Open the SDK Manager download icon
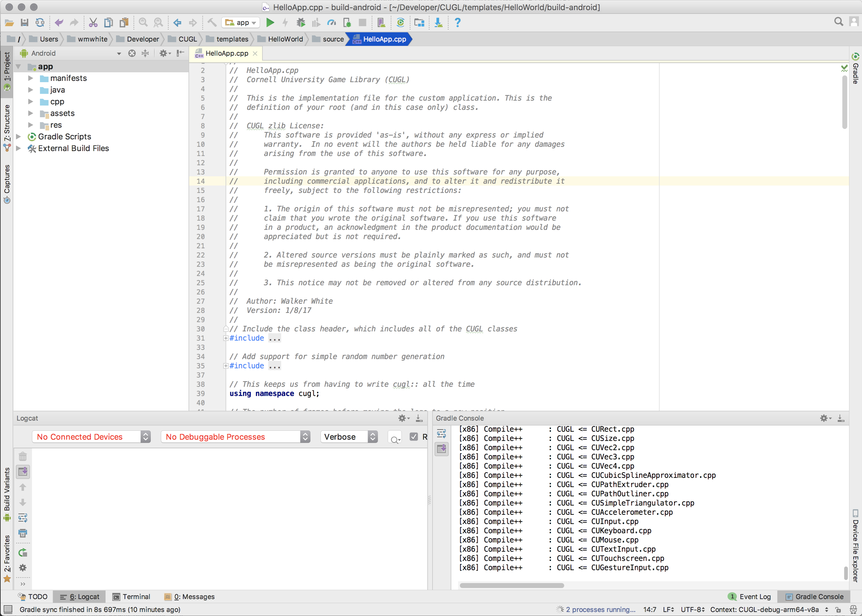Image resolution: width=862 pixels, height=616 pixels. pos(438,23)
